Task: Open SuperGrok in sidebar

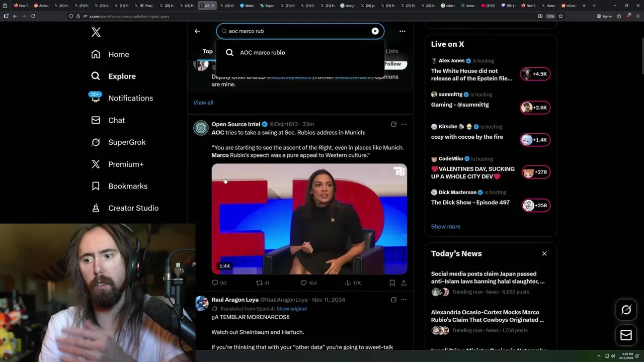Action: [x=118, y=142]
